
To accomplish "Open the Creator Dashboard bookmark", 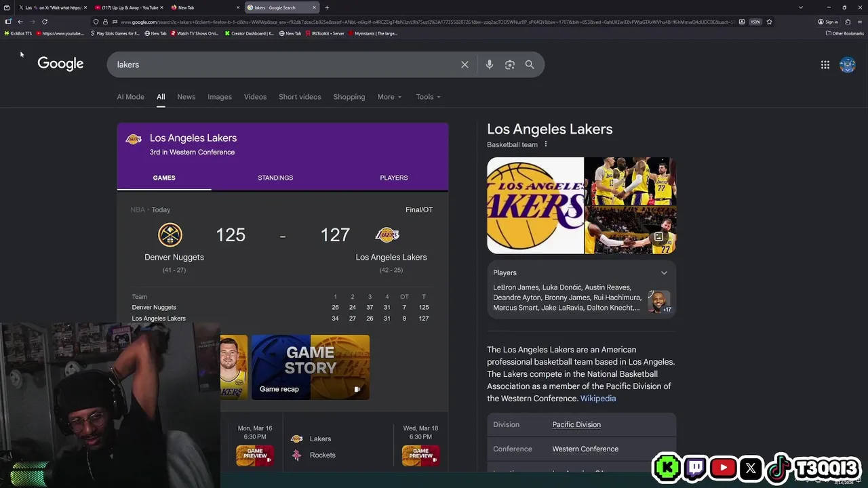I will pos(249,33).
